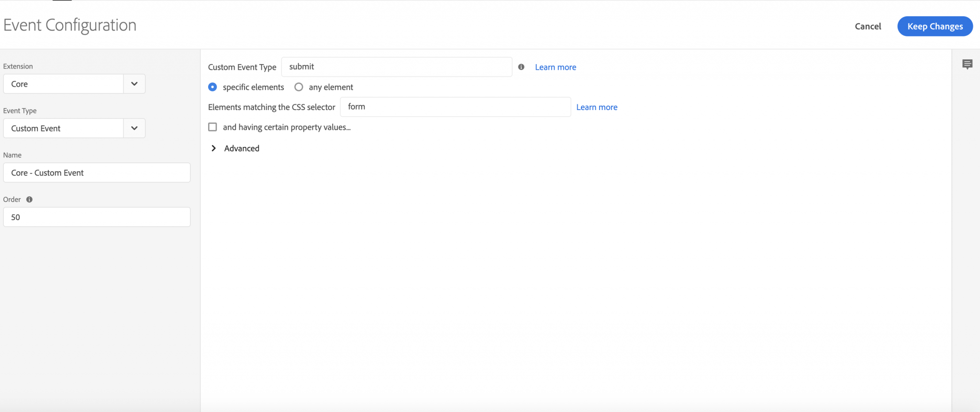Open the Event Type dropdown arrow

(x=134, y=128)
